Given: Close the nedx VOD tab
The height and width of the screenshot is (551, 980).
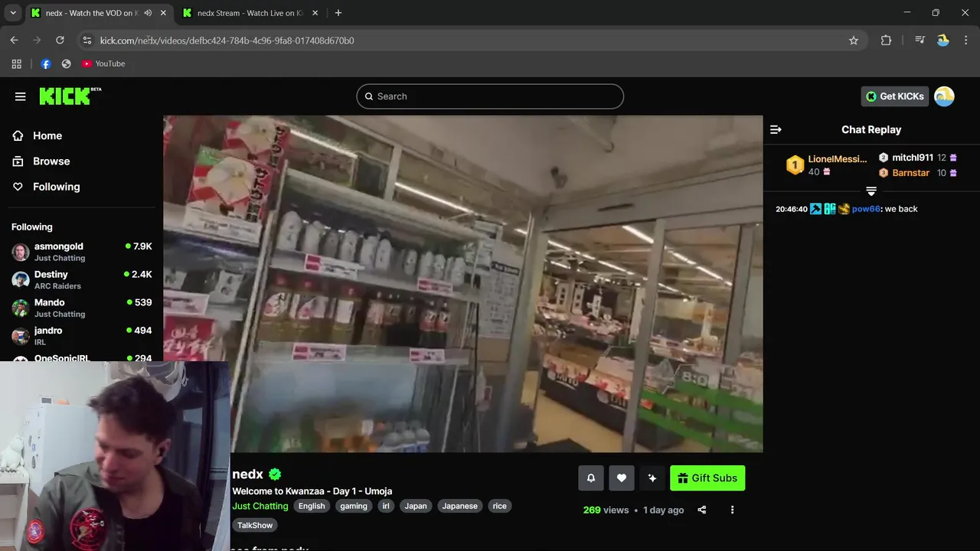Looking at the screenshot, I should 163,13.
